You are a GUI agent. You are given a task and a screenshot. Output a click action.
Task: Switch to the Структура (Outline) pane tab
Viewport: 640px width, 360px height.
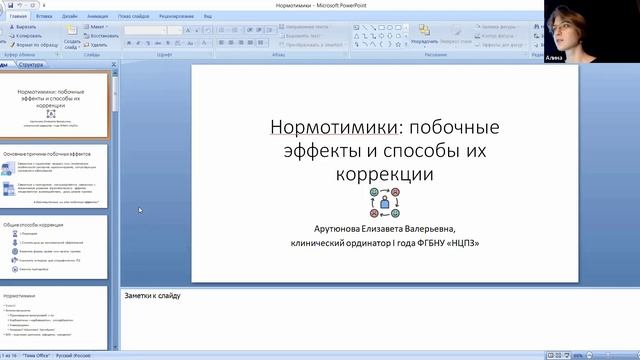(31, 64)
